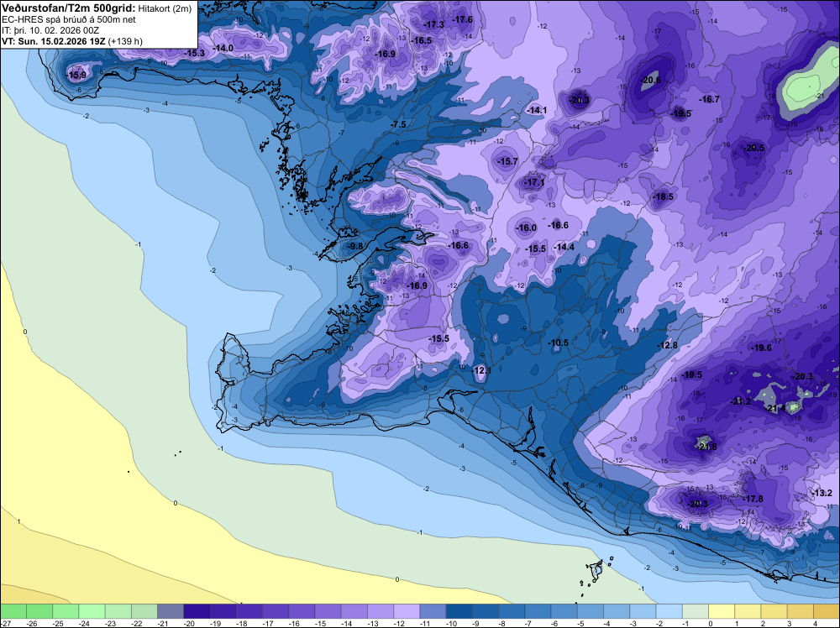
Task: Click the '-15.3' temperature label
Action: pos(195,53)
